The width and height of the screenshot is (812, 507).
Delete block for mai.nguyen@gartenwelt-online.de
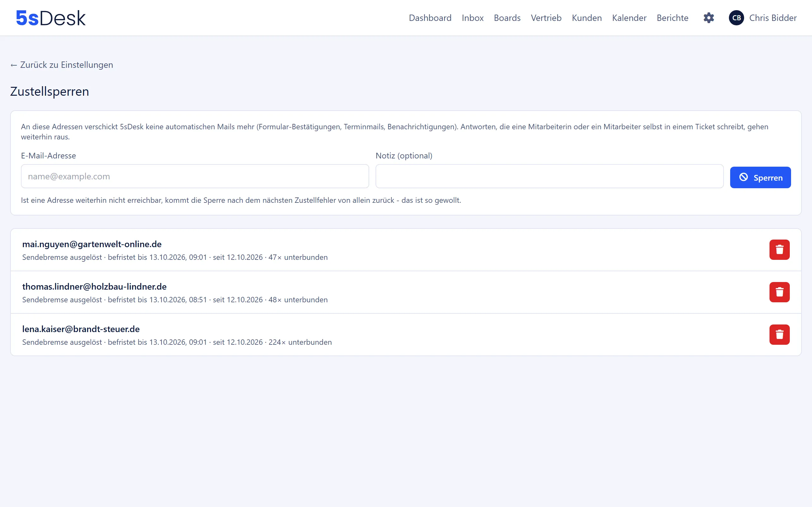click(779, 249)
